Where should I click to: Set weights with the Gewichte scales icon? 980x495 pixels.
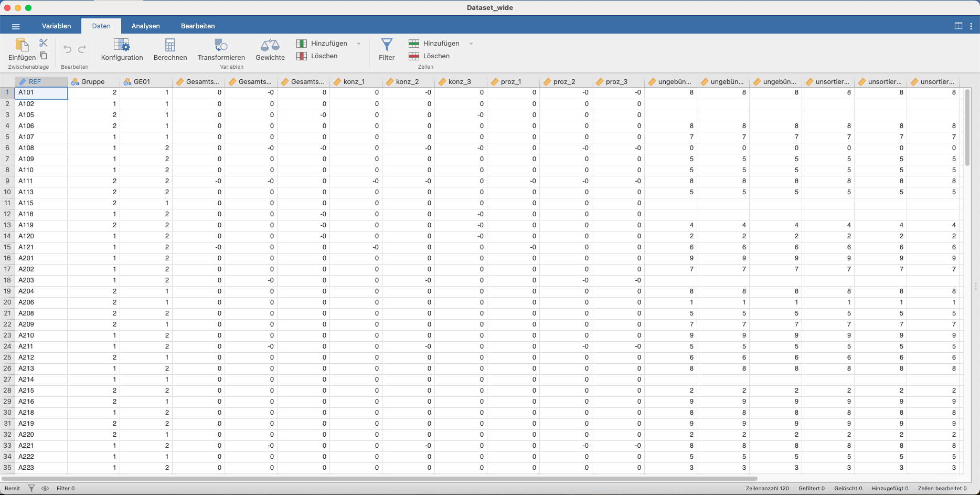click(270, 49)
